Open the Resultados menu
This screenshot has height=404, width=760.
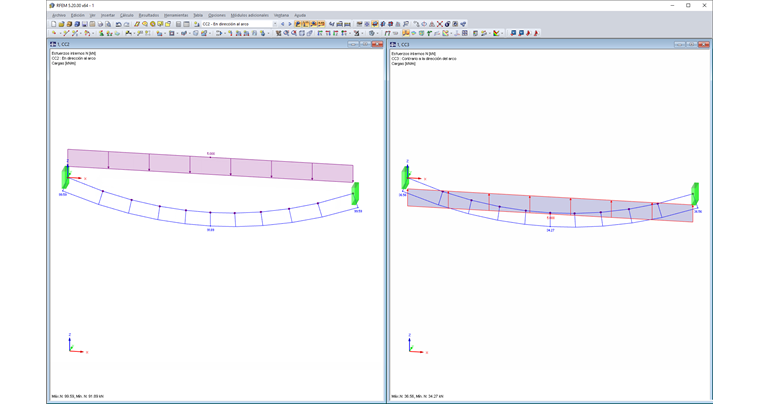point(148,15)
